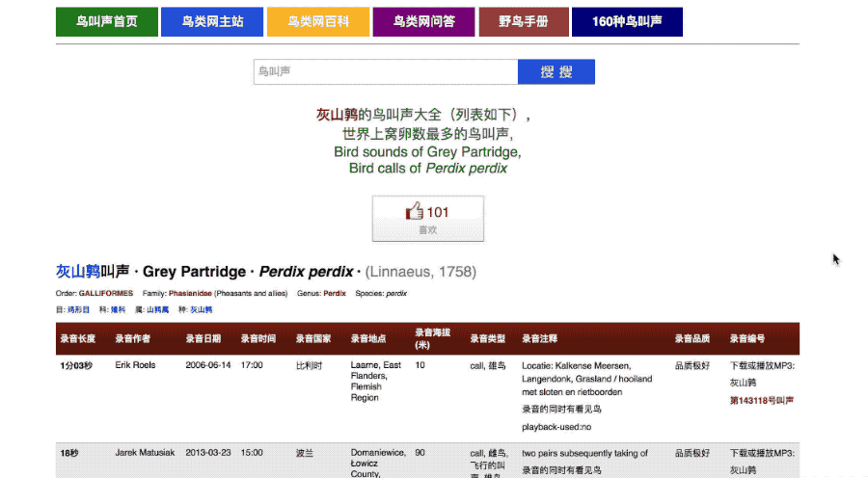Screen dimensions: 868x478
Task: Click the 录音作者 column header
Action: [133, 338]
